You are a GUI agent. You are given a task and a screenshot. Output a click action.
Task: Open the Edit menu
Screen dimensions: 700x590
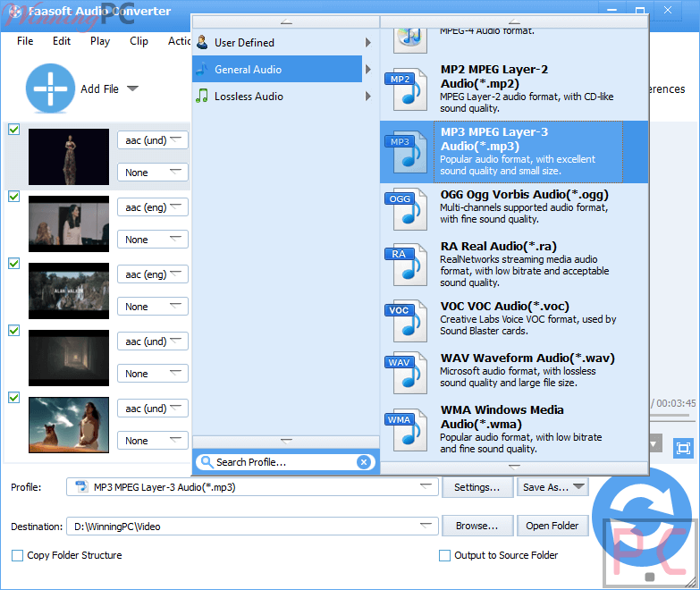click(62, 41)
